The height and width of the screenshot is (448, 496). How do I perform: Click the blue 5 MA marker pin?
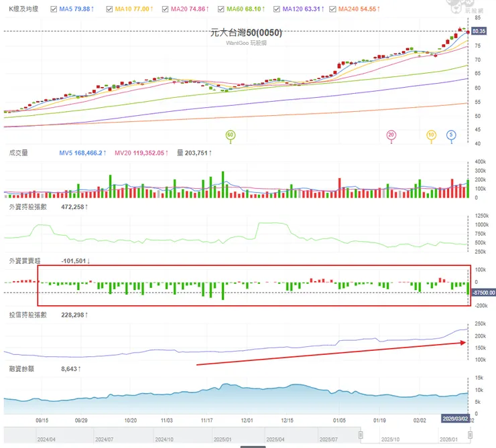point(451,135)
